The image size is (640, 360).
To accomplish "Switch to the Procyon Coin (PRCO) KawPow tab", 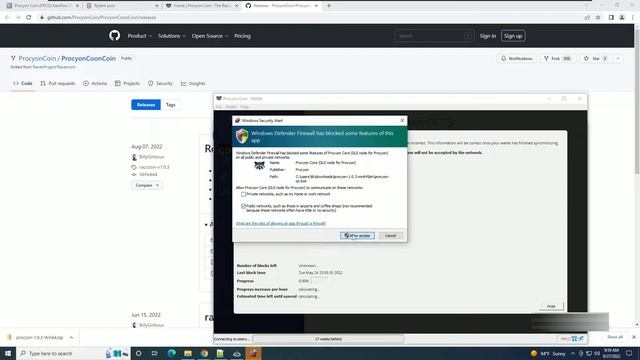I will (x=41, y=6).
